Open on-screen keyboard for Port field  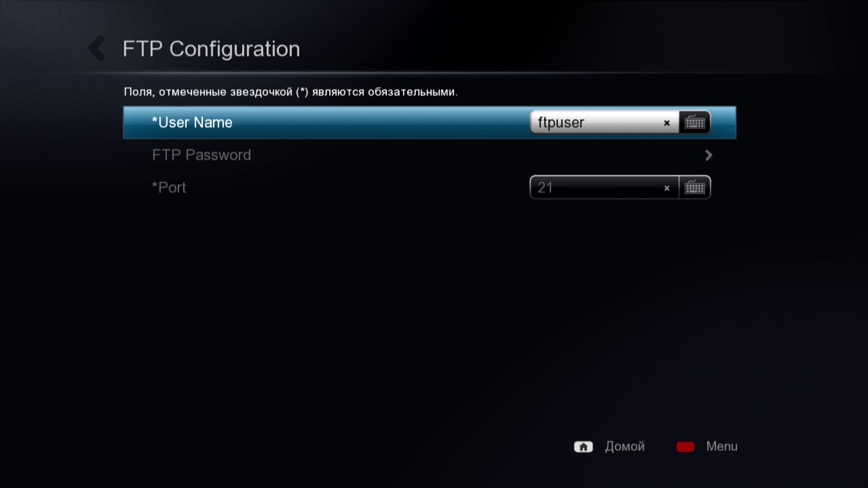[694, 188]
